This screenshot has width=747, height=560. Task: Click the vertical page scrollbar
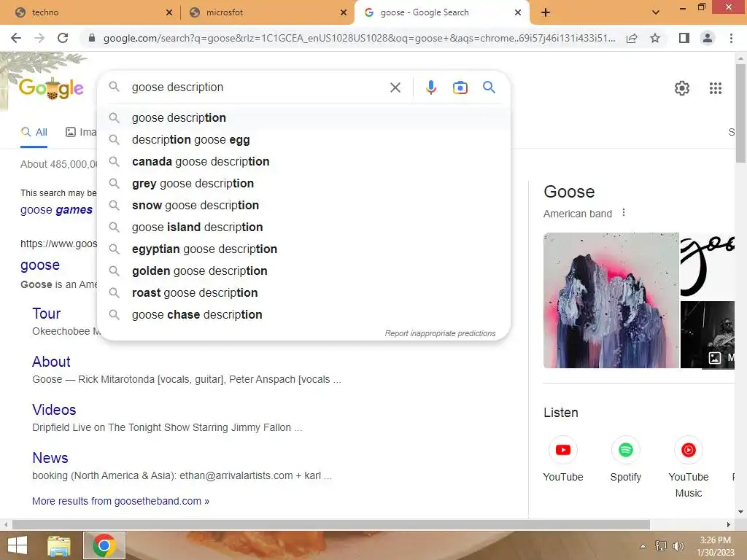click(740, 113)
